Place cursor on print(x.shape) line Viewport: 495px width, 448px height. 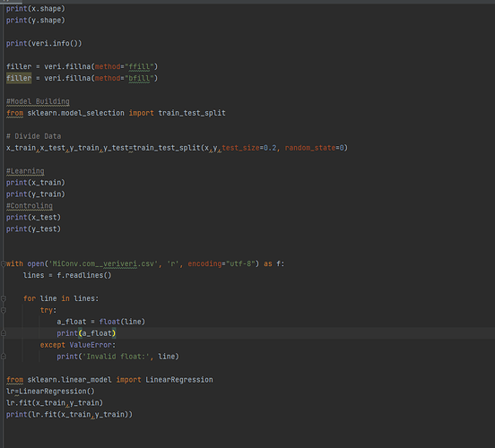(x=35, y=9)
